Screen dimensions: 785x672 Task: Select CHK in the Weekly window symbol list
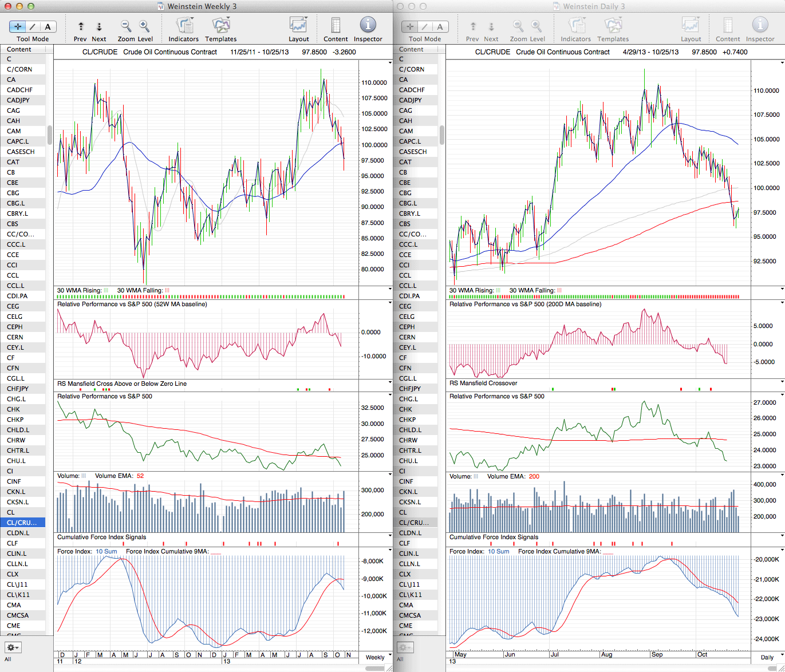point(13,409)
